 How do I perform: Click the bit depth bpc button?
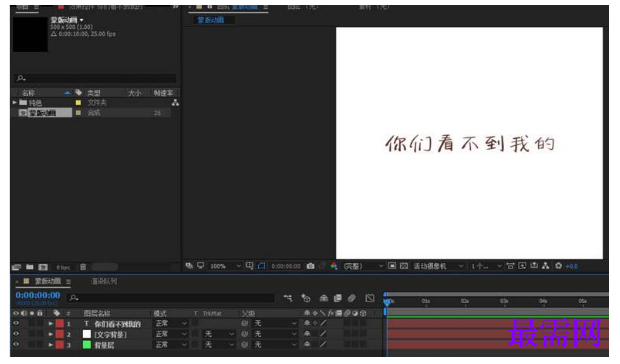pos(63,267)
